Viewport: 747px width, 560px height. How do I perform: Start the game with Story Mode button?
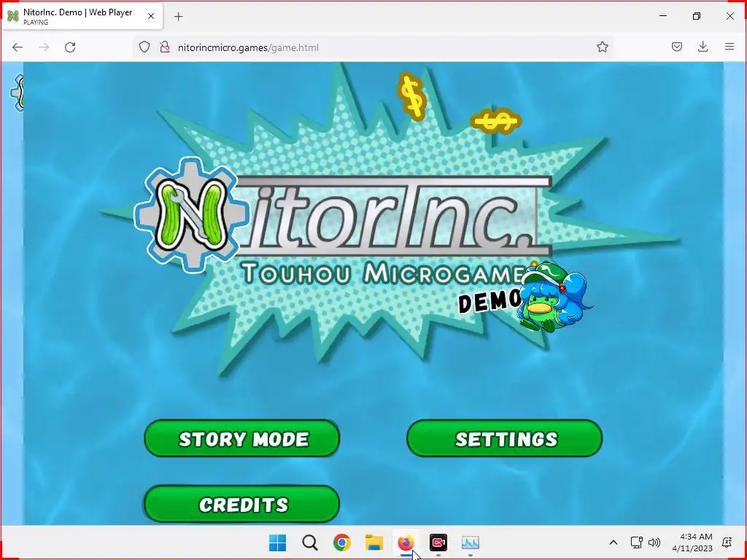point(242,438)
